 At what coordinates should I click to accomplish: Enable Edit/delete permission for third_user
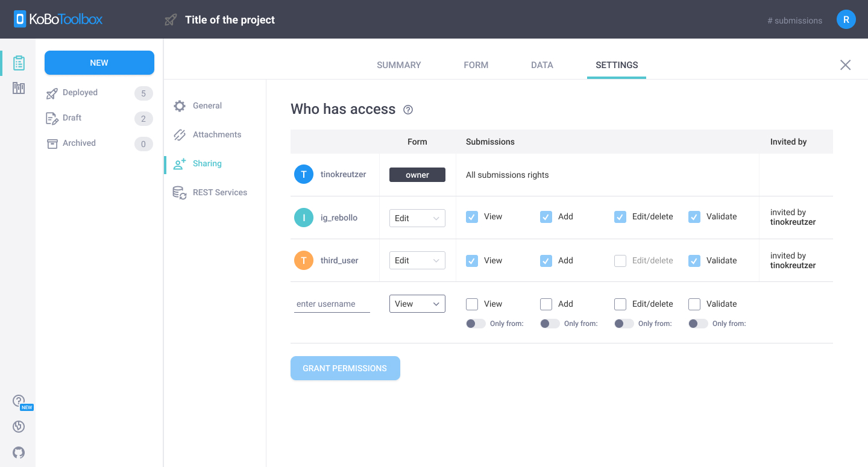[x=620, y=260]
